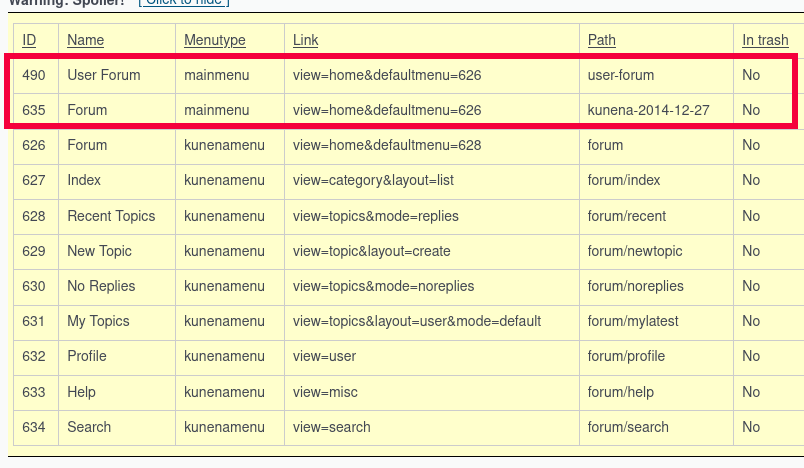Select the 'No Replies' name cell

pyautogui.click(x=101, y=286)
